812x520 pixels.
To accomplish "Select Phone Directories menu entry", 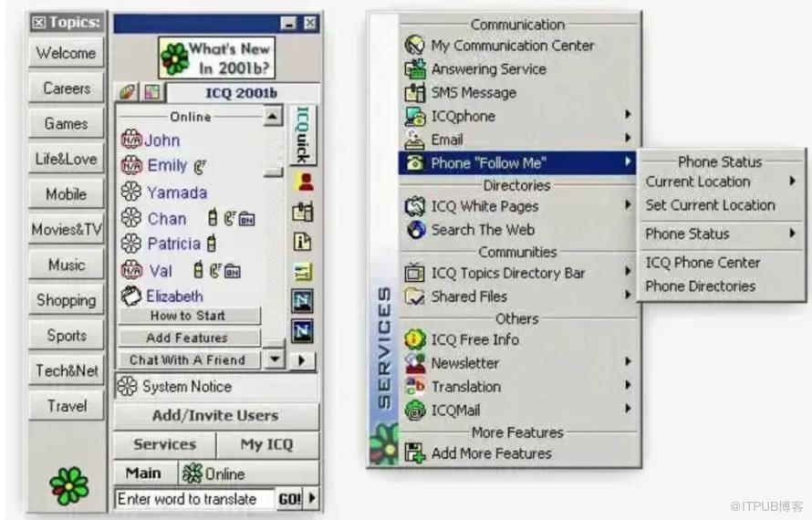I will [700, 286].
